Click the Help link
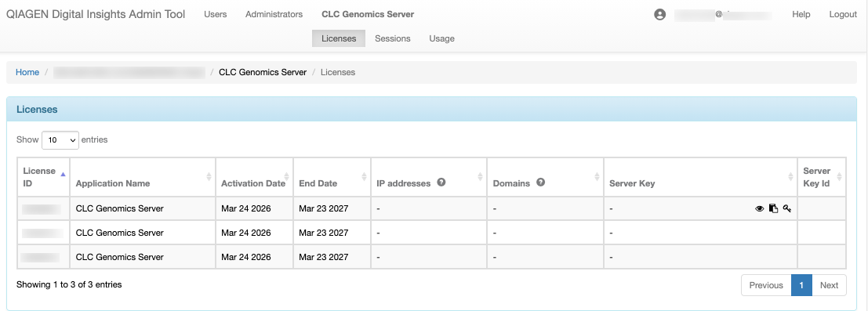This screenshot has width=868, height=311. click(801, 14)
